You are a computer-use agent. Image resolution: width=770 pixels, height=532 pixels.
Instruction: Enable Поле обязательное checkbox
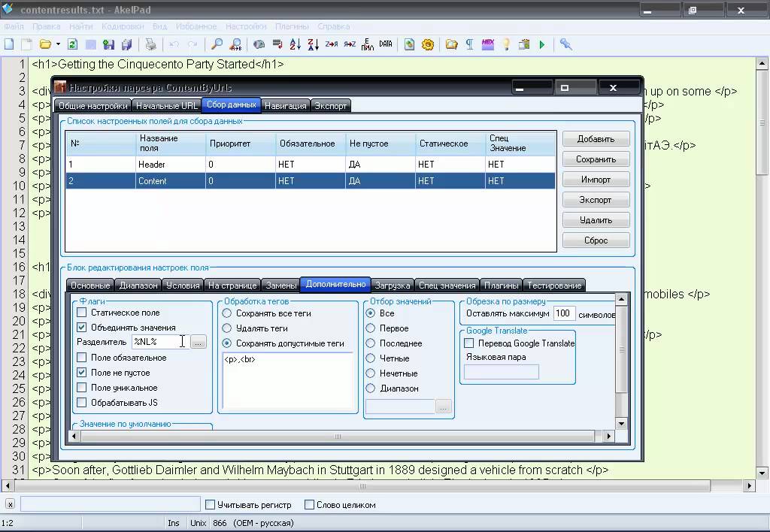pyautogui.click(x=81, y=357)
